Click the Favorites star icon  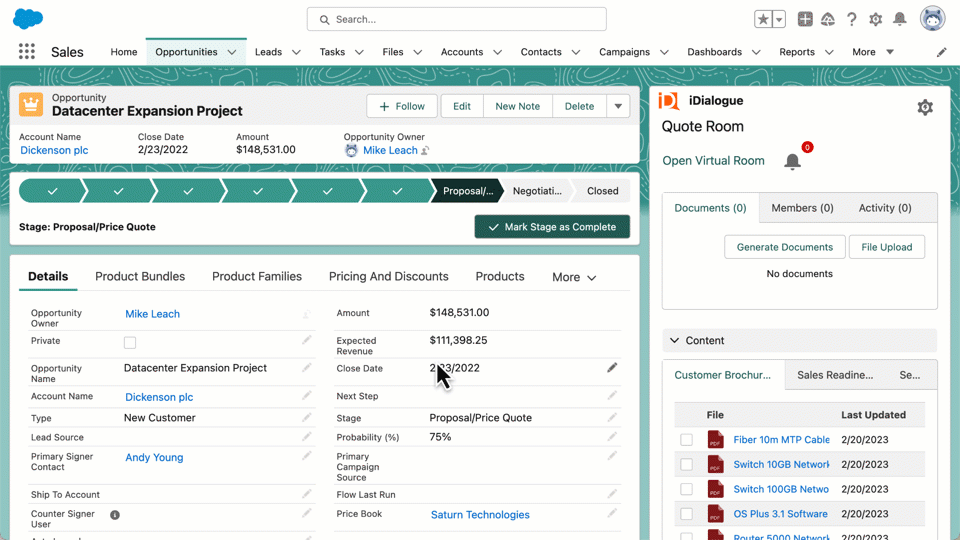point(763,19)
